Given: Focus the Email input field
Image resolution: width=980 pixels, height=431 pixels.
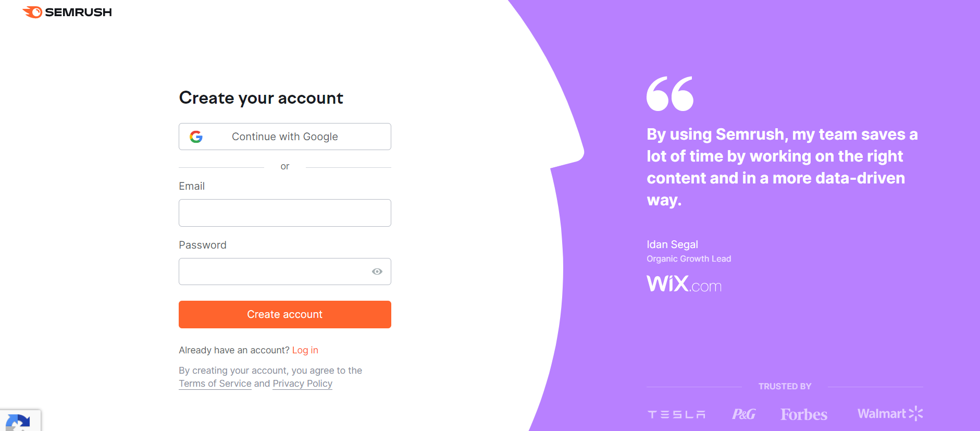Looking at the screenshot, I should pyautogui.click(x=284, y=213).
